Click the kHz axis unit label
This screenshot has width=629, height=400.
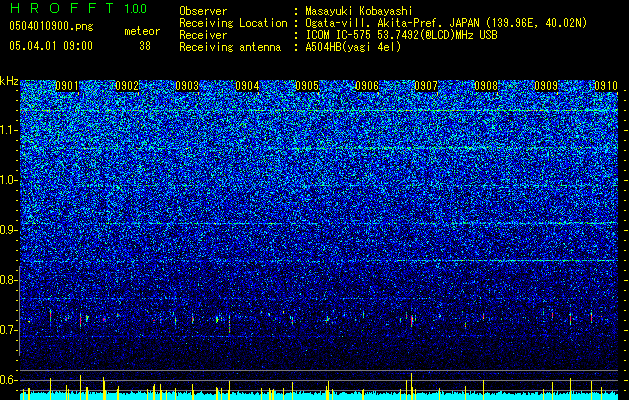pyautogui.click(x=9, y=81)
